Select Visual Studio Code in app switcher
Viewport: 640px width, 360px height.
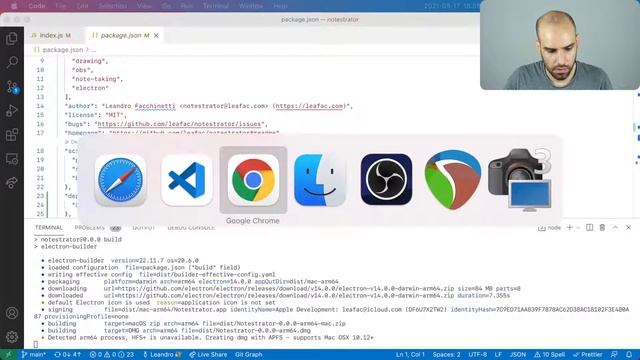click(187, 180)
